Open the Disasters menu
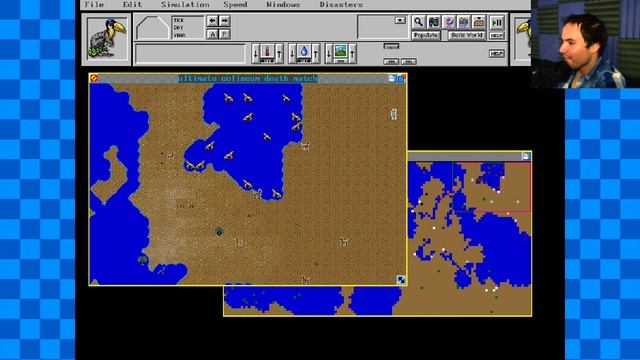 341,4
